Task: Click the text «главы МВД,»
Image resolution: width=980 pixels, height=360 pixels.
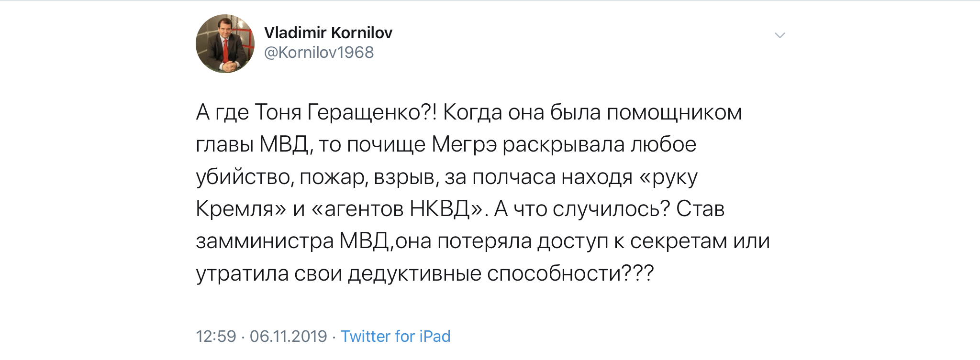Action: coord(254,145)
